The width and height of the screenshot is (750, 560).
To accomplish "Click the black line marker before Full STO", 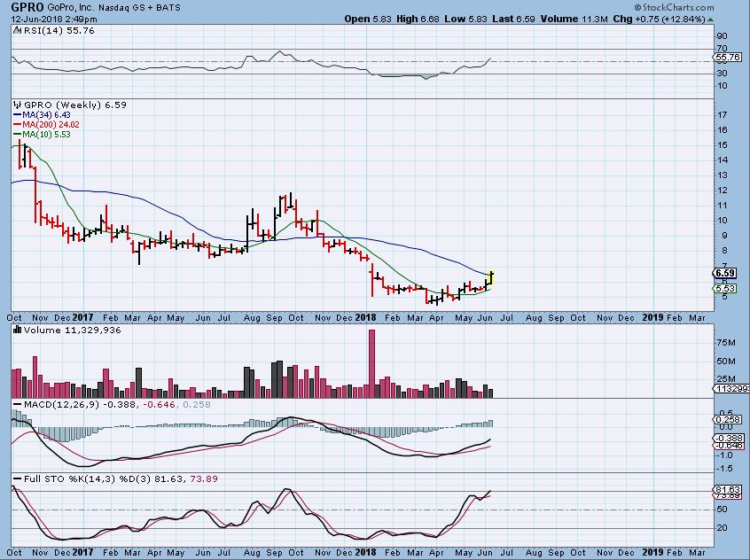I will point(17,478).
